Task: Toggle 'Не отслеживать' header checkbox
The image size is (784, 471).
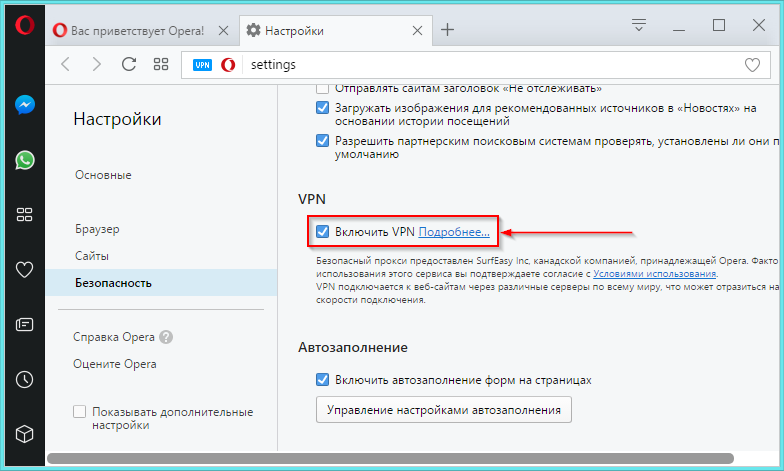Action: click(322, 89)
